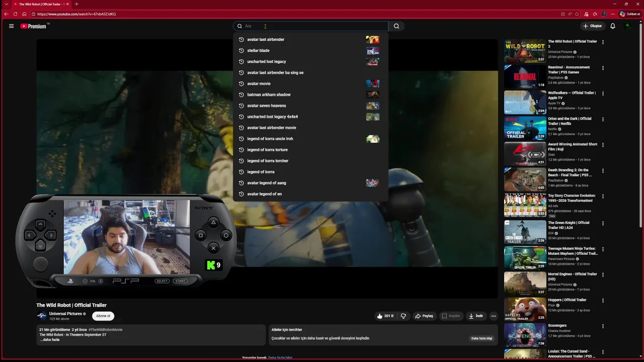
Task: Select suggestion avatar last airbender
Action: (310, 39)
